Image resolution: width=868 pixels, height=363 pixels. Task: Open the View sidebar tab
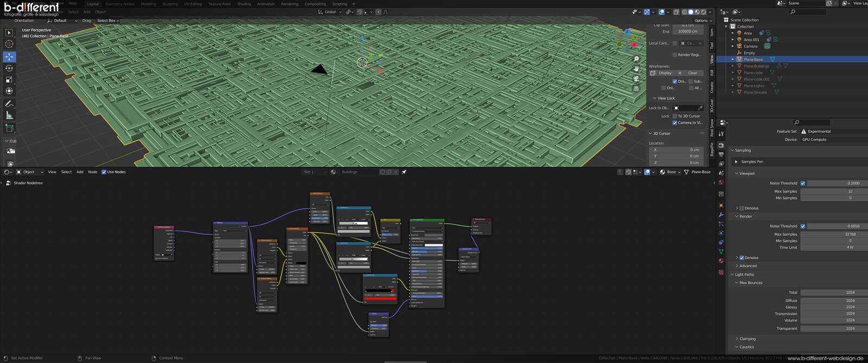(x=712, y=60)
